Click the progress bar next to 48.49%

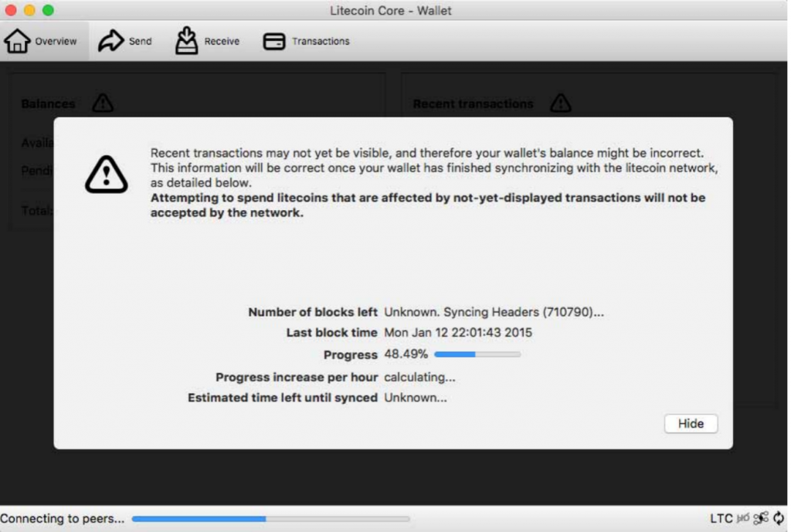click(x=477, y=354)
